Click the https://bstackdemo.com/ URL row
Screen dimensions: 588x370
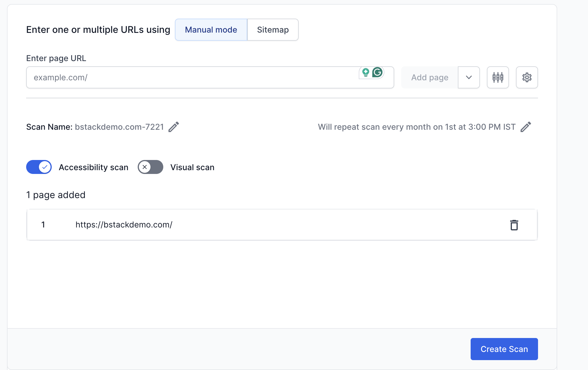pyautogui.click(x=124, y=225)
